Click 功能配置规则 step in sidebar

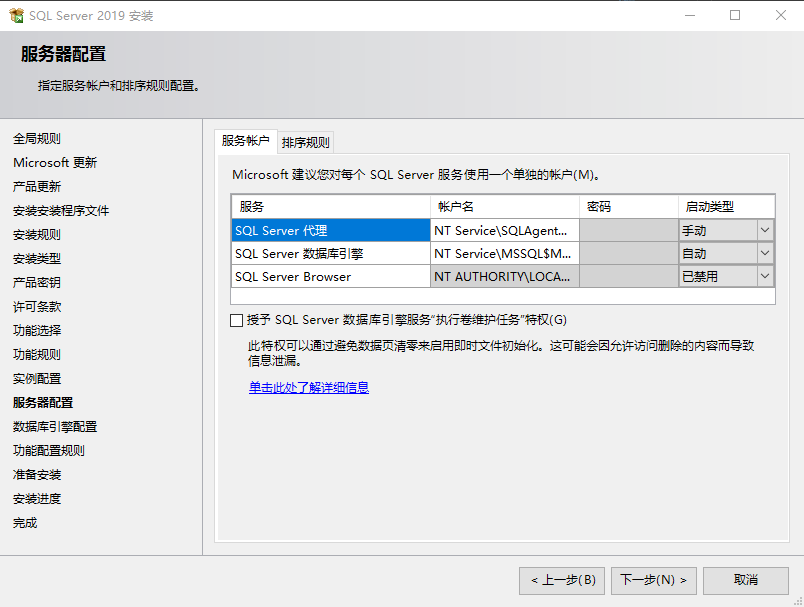click(49, 451)
